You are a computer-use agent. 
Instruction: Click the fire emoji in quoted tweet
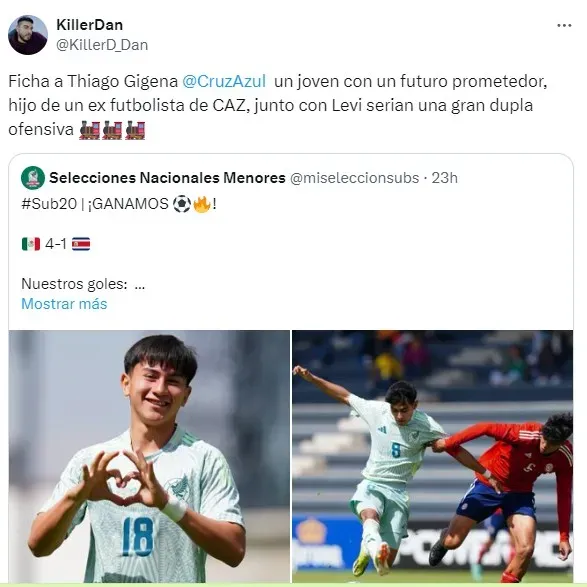pyautogui.click(x=202, y=204)
